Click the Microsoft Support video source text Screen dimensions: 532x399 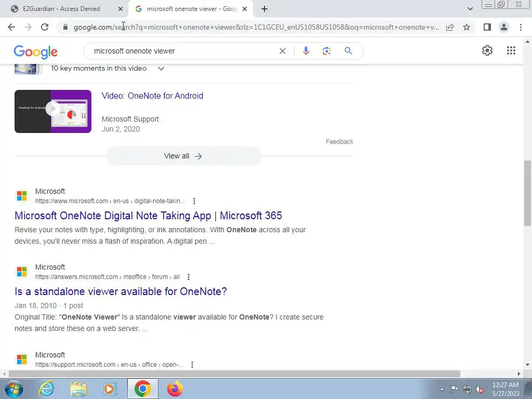(130, 119)
